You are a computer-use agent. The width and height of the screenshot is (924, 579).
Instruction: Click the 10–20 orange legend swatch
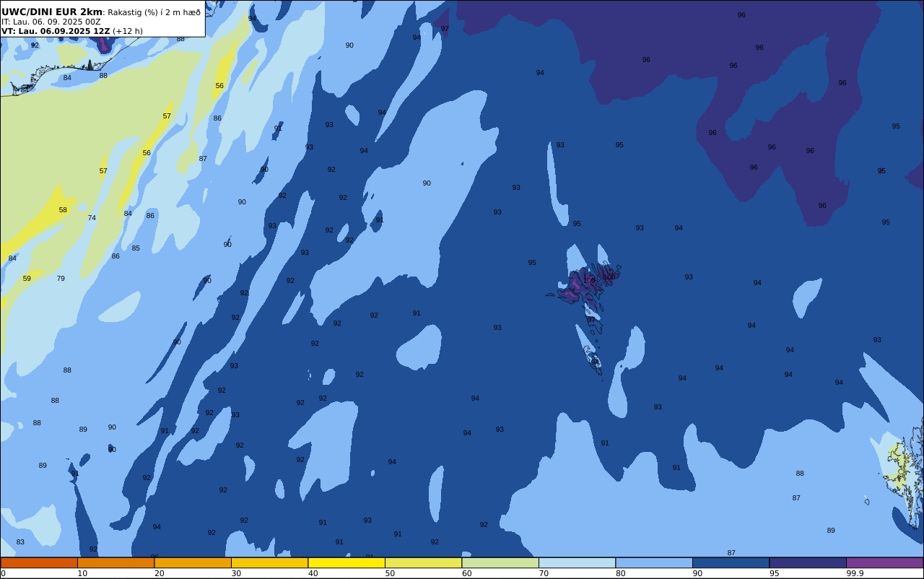point(115,562)
